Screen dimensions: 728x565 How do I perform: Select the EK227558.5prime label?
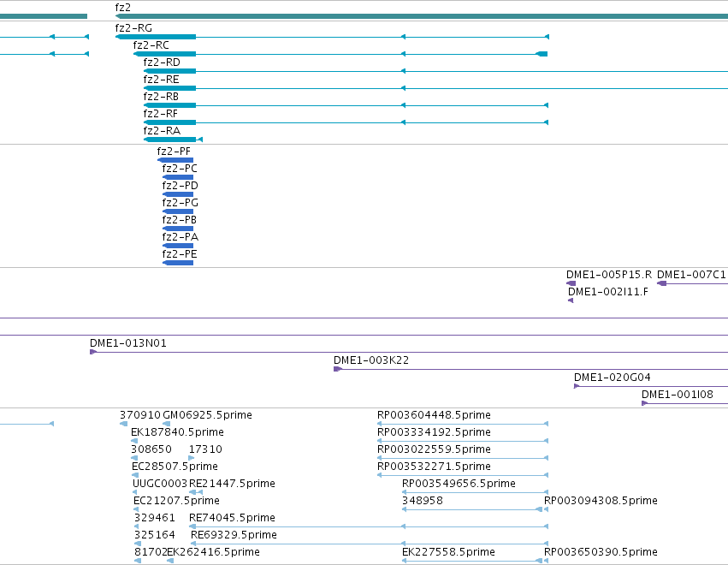tap(448, 553)
